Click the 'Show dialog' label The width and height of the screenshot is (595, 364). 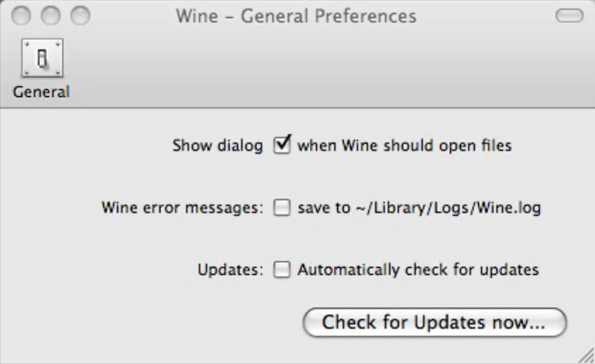pyautogui.click(x=217, y=145)
